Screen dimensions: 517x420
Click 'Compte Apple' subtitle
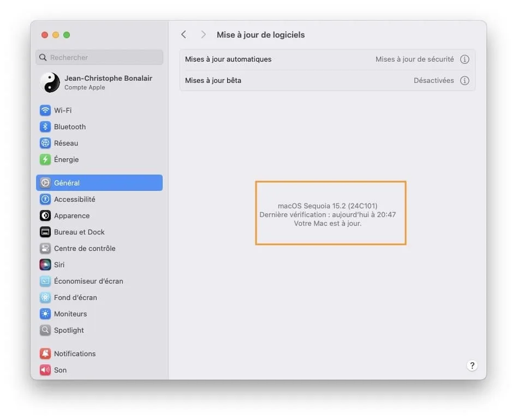click(x=85, y=87)
